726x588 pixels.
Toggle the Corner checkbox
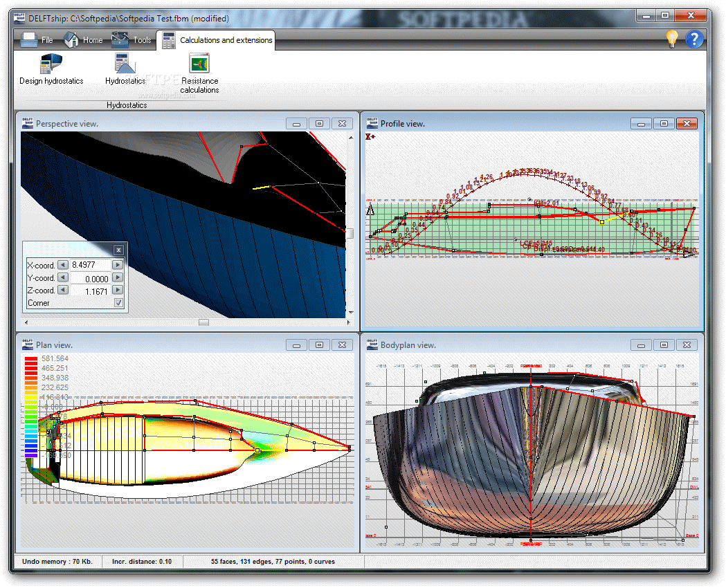click(118, 302)
